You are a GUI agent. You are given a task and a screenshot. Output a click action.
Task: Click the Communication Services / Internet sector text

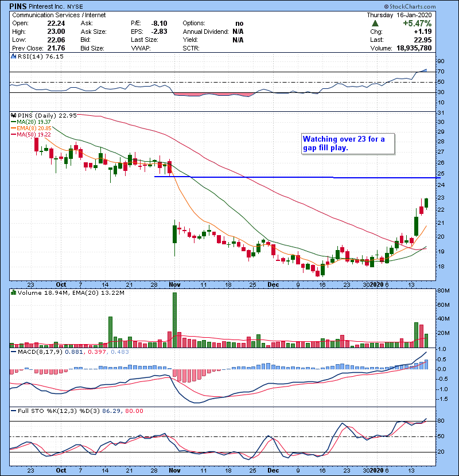point(59,15)
